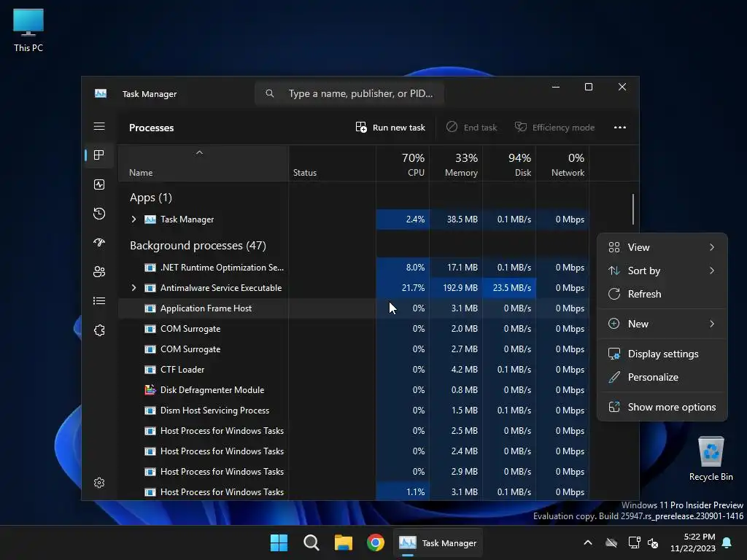
Task: Choose Personalize from the context menu
Action: (662, 377)
